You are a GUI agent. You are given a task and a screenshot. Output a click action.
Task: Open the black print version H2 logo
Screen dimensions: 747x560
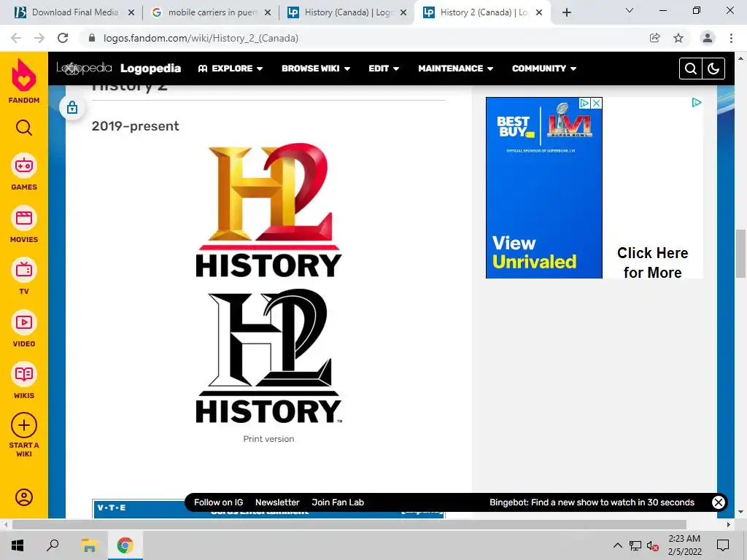[x=268, y=356]
